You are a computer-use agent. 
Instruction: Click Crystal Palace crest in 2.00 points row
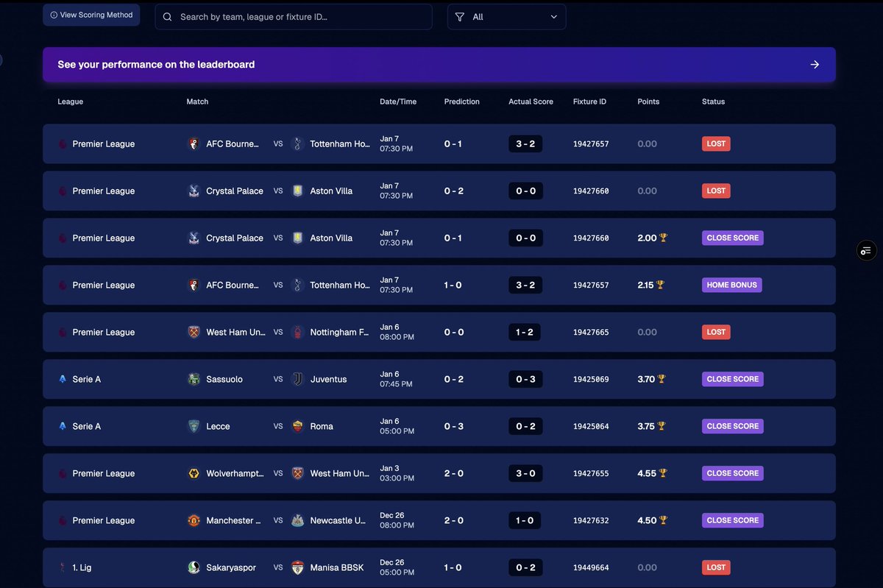pyautogui.click(x=194, y=238)
